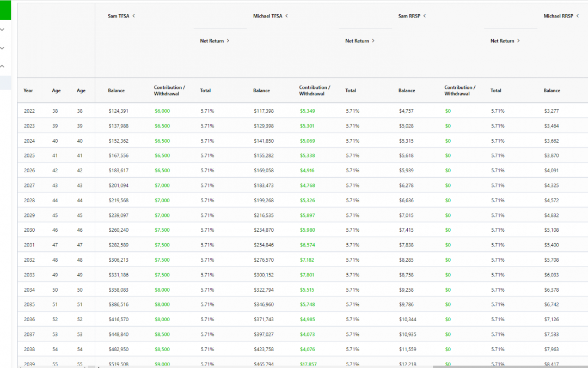Click Michael TFSA contribution $7,182
588x368 pixels.
point(307,260)
